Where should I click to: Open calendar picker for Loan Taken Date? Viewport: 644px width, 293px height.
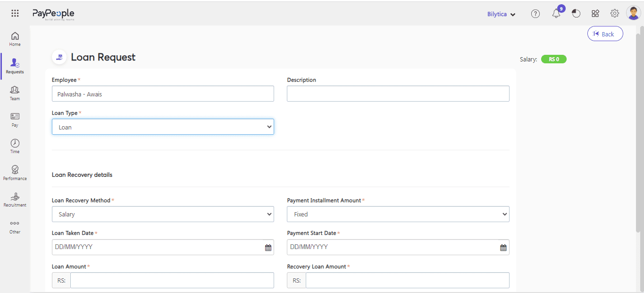coord(268,248)
